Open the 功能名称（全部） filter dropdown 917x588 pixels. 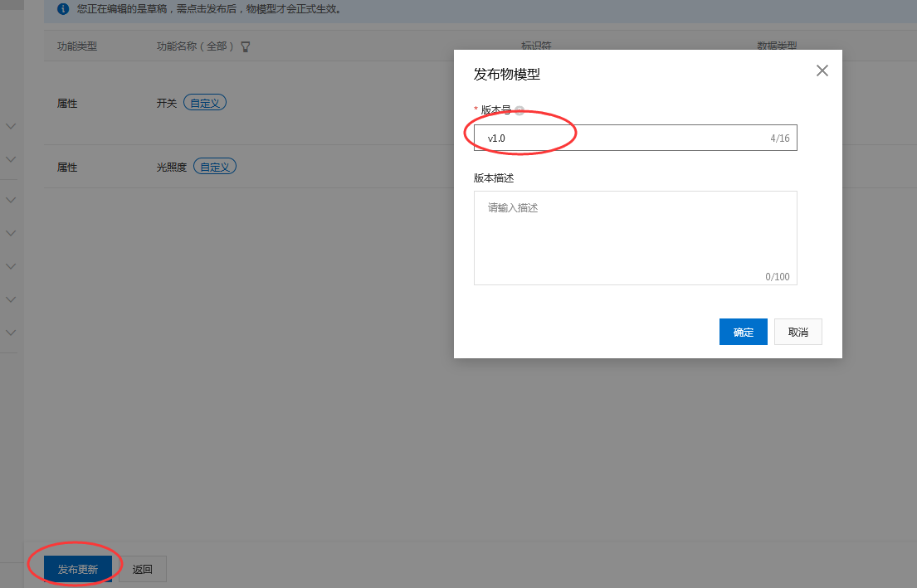point(197,46)
